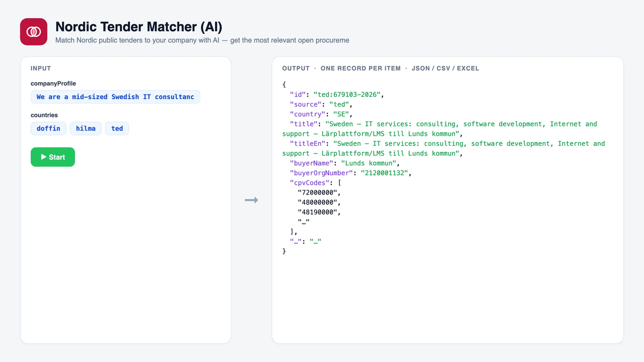Select the hilma country chip

86,128
